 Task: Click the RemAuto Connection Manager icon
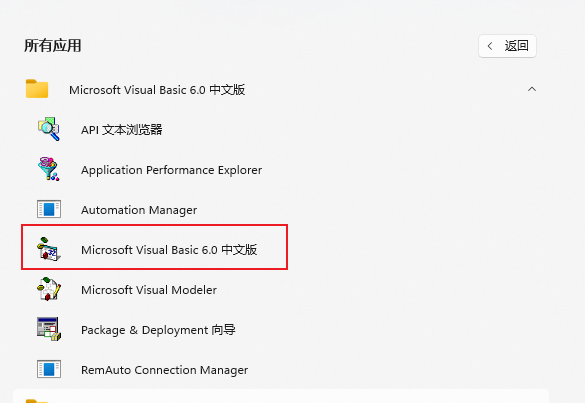tap(49, 369)
